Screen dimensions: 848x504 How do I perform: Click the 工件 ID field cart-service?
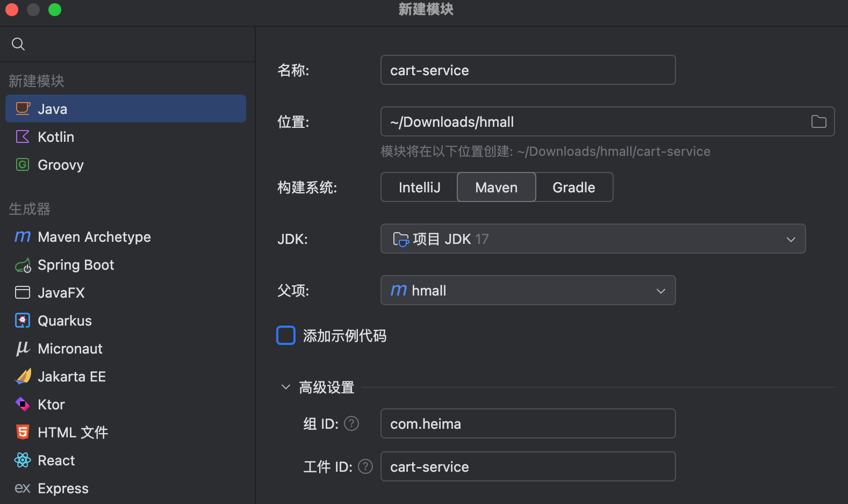point(528,466)
